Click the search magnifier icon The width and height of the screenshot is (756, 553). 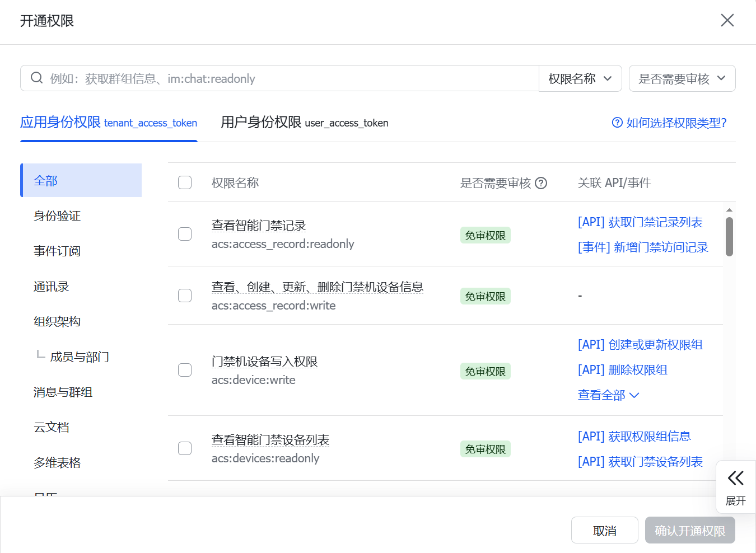coord(37,78)
